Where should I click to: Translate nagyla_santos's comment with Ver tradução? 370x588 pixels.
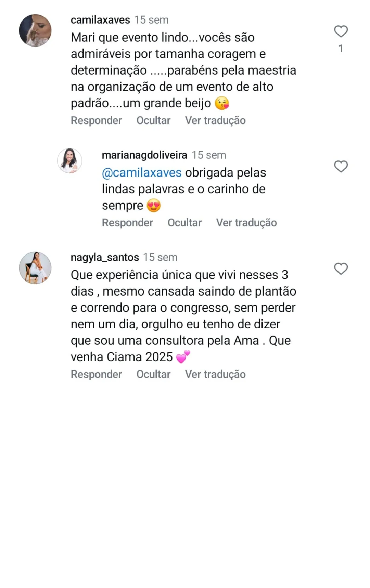click(215, 374)
